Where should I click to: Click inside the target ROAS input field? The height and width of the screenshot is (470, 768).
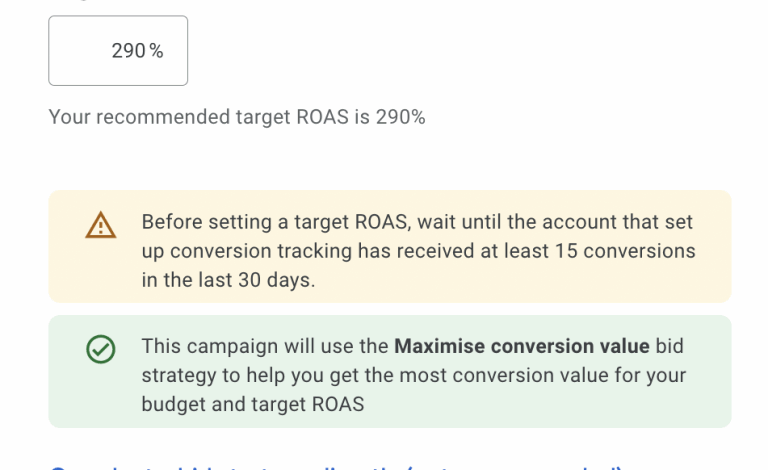pyautogui.click(x=118, y=51)
